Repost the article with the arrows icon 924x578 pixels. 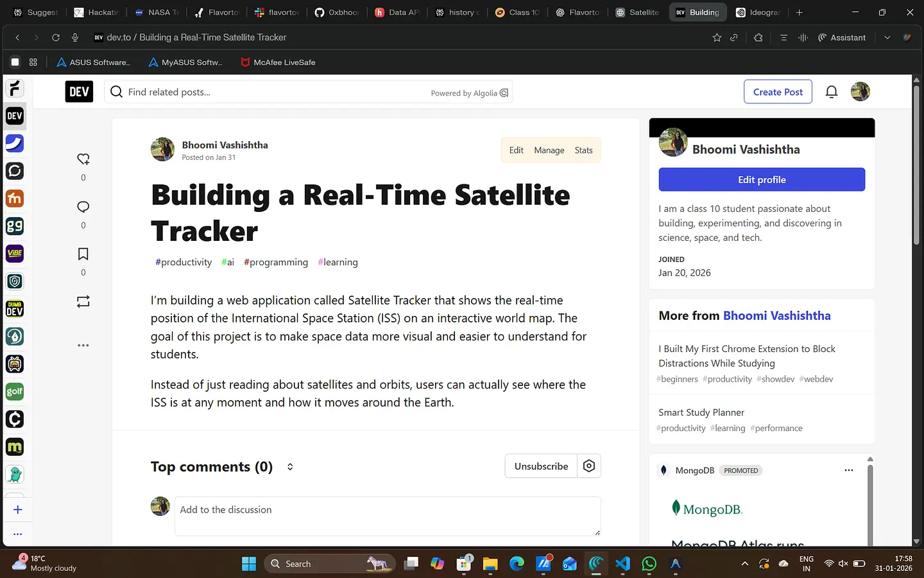[83, 301]
